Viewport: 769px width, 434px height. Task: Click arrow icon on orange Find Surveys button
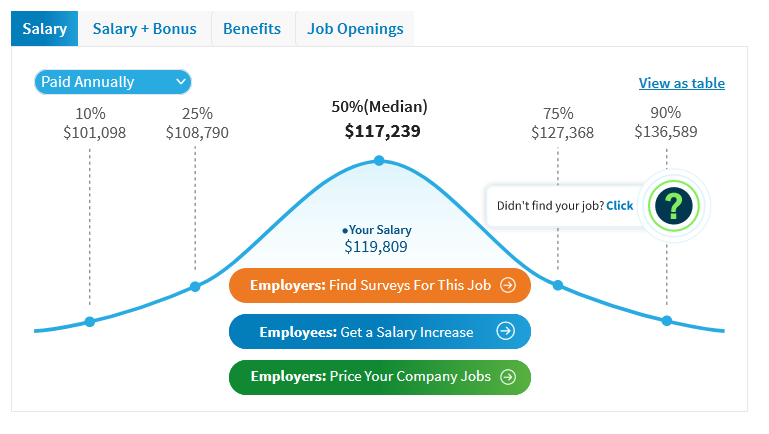click(x=508, y=285)
